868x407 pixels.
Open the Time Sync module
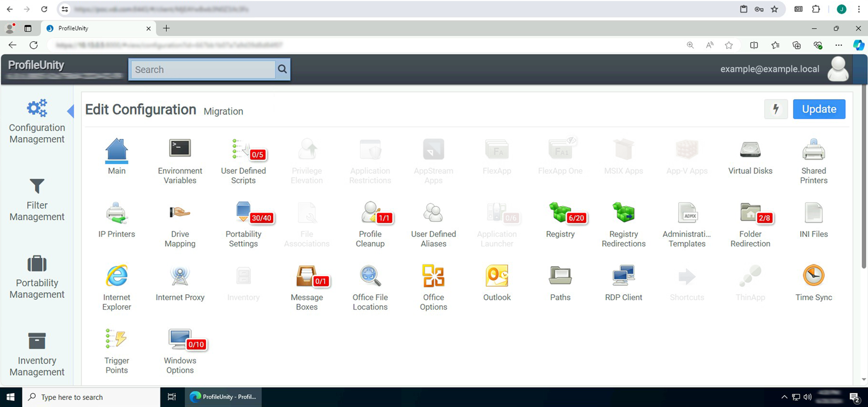click(813, 283)
